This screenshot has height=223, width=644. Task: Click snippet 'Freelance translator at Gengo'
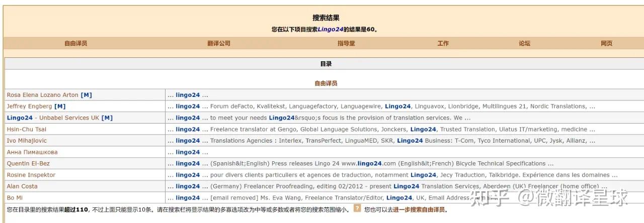(x=381, y=130)
